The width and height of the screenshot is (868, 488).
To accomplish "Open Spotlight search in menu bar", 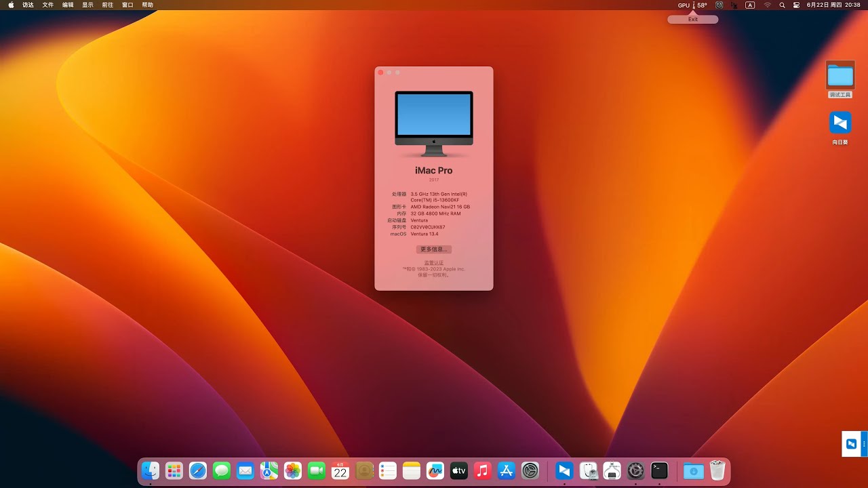I will pyautogui.click(x=782, y=5).
